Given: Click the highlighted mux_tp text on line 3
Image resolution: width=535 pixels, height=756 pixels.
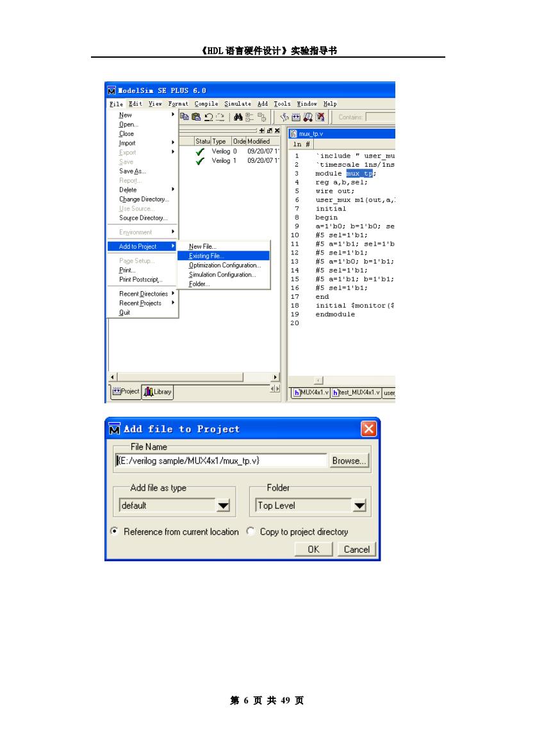Looking at the screenshot, I should (359, 174).
